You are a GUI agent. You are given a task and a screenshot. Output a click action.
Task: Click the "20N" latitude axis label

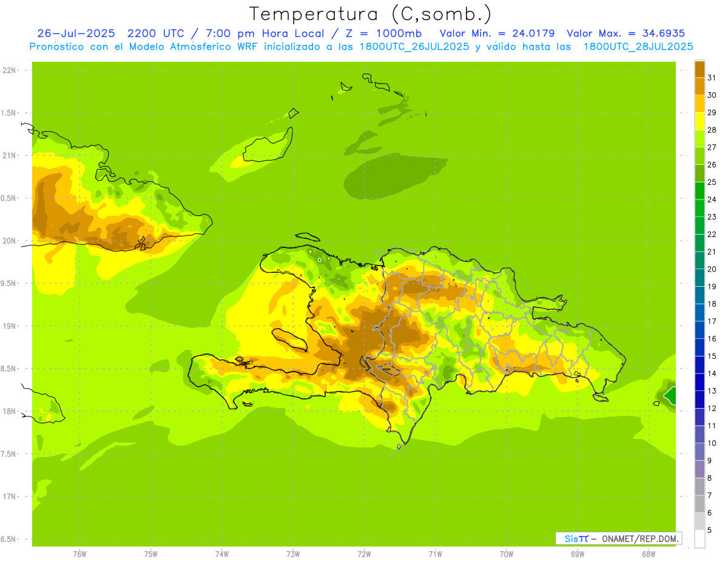[9, 241]
